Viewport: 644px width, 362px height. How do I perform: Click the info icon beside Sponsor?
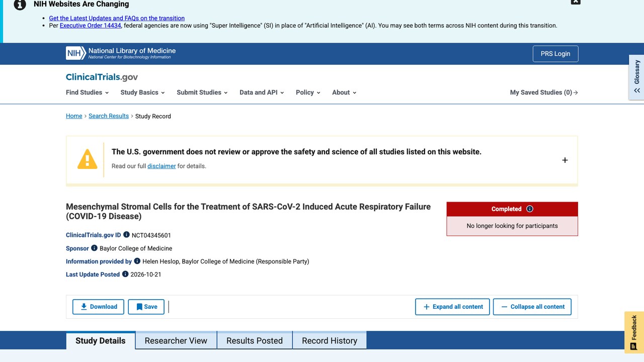pos(94,248)
